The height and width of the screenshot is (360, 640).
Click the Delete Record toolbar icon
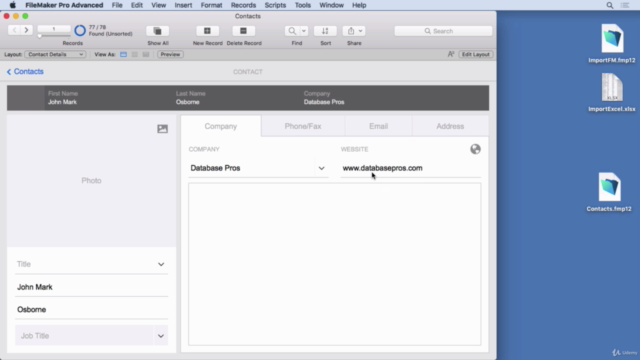pyautogui.click(x=243, y=31)
